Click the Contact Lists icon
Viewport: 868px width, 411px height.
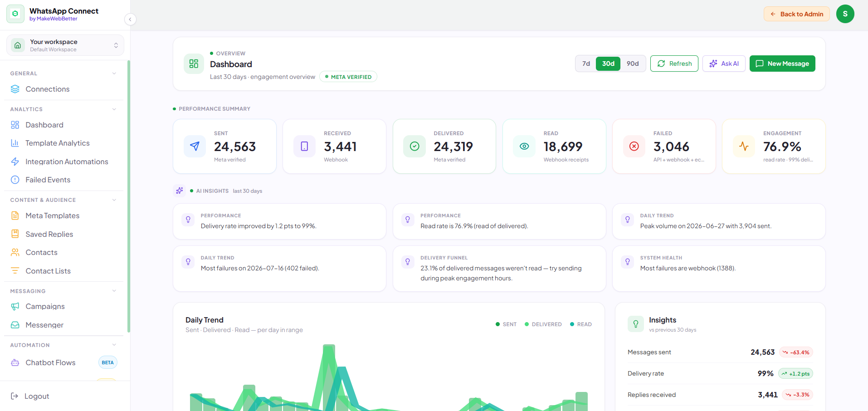pos(15,271)
